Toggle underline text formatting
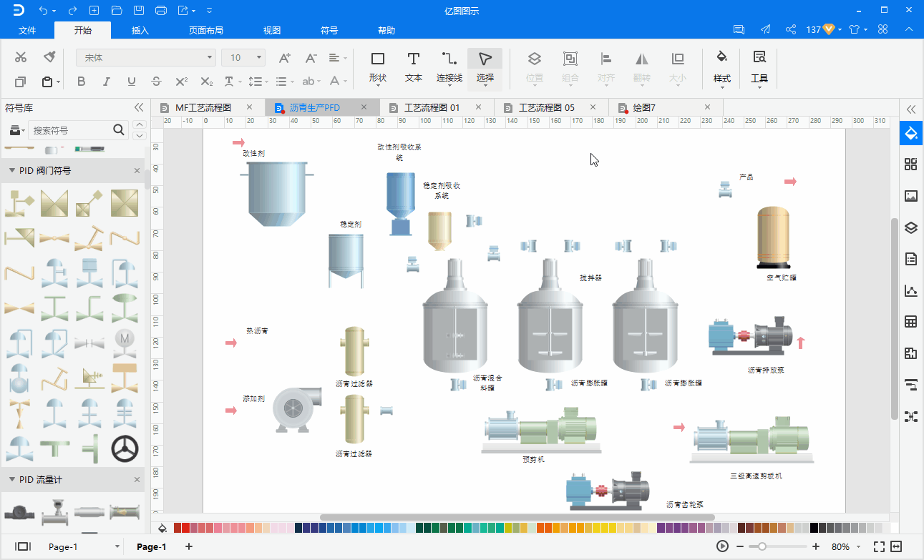 (x=132, y=82)
